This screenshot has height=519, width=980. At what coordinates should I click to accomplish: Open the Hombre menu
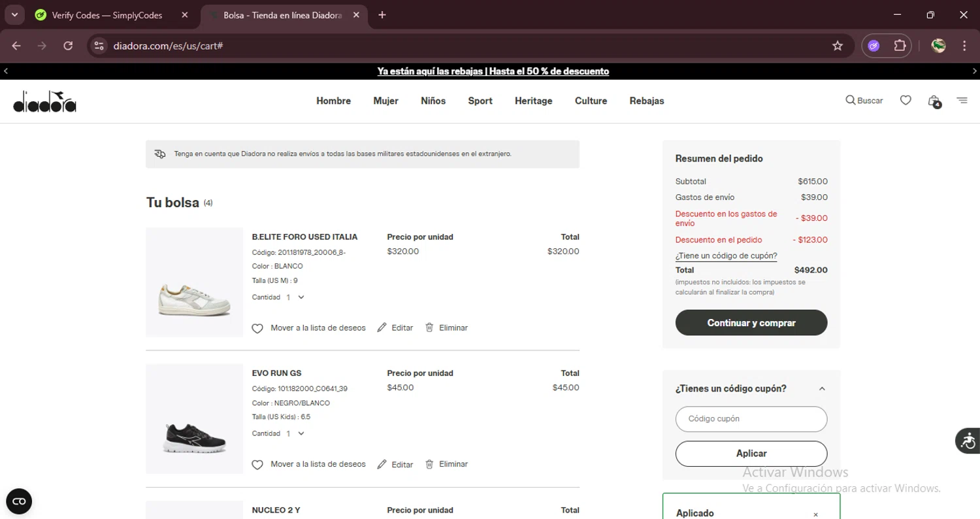tap(333, 101)
